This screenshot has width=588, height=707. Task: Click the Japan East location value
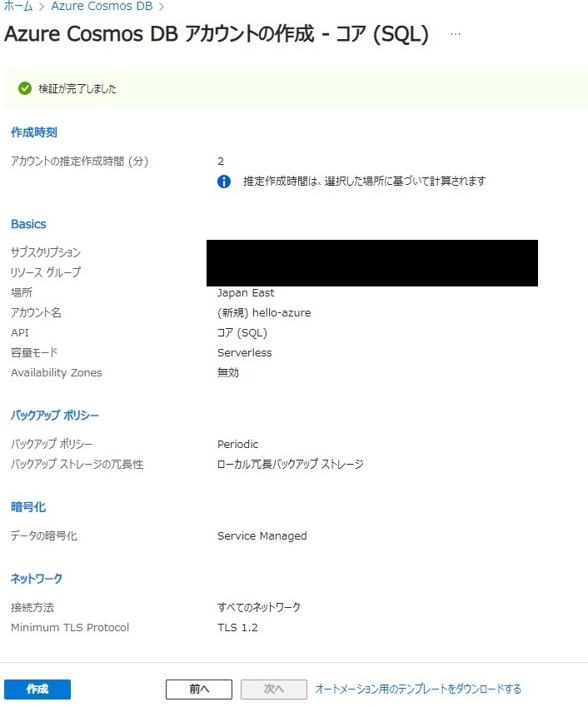click(246, 292)
